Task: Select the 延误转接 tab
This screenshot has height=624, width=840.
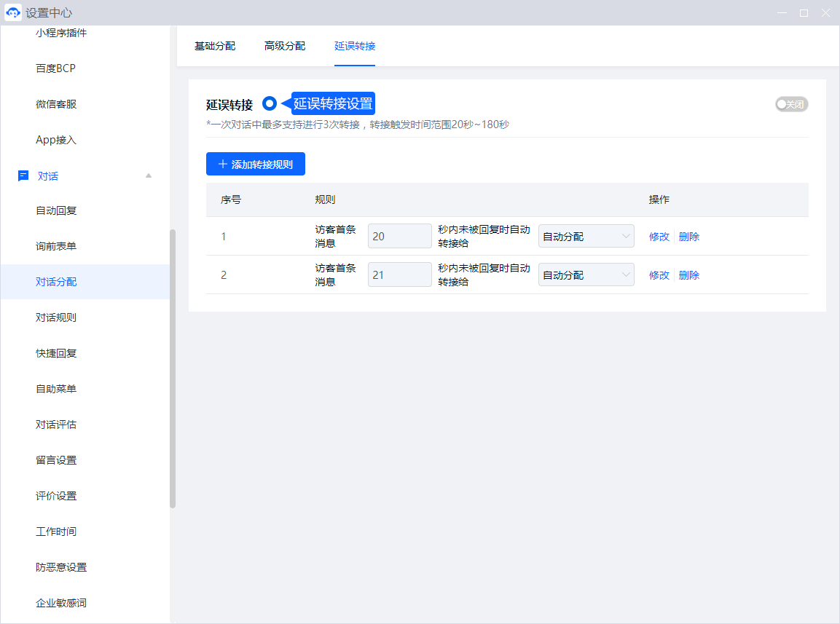Action: tap(355, 46)
